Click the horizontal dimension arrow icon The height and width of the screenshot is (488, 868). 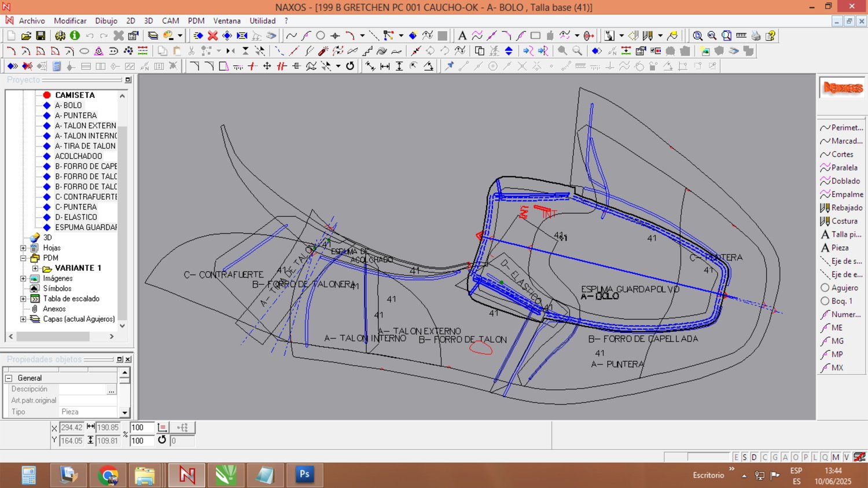click(385, 66)
